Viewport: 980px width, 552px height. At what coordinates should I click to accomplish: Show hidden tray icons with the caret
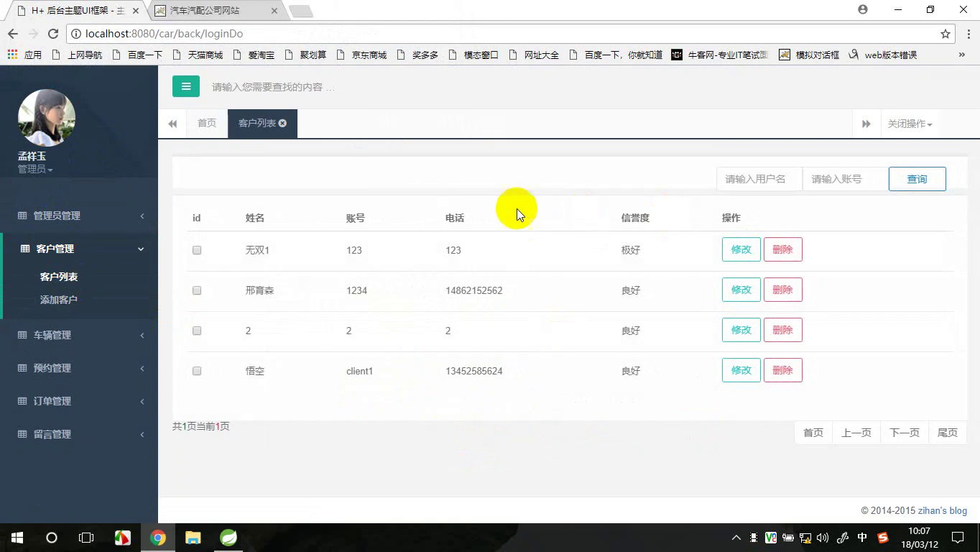tap(736, 538)
